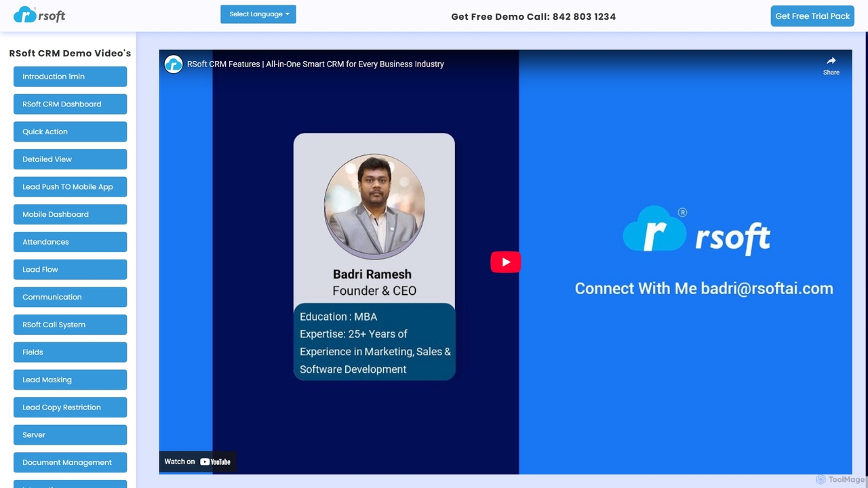Play the YouTube video
868x488 pixels.
point(505,262)
